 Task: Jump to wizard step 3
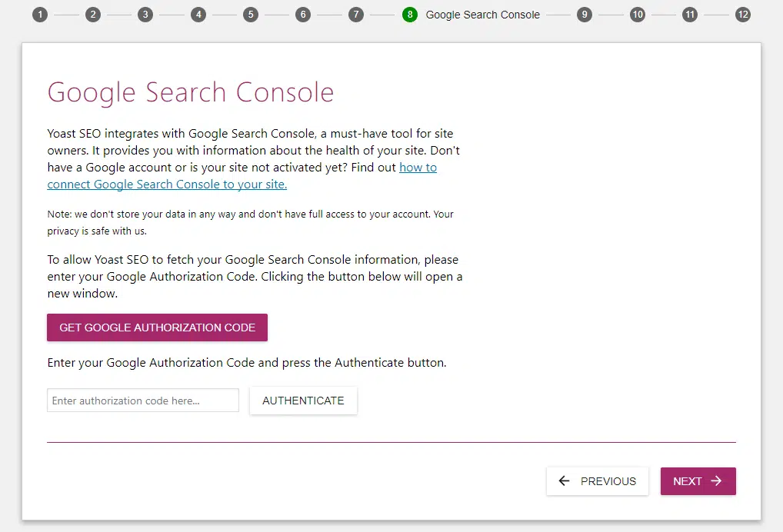coord(145,15)
